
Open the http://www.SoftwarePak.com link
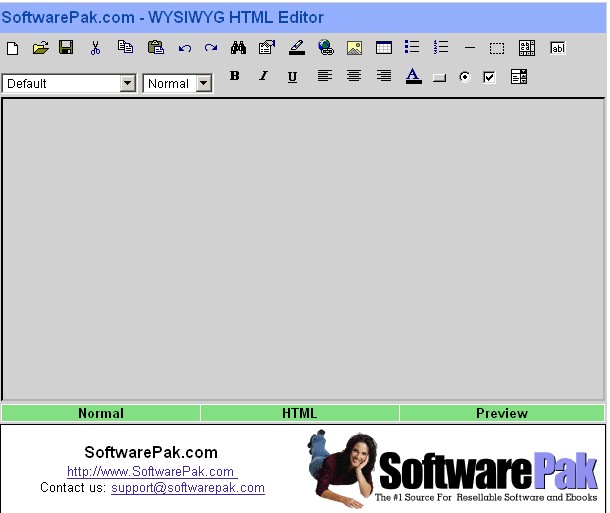click(x=150, y=472)
